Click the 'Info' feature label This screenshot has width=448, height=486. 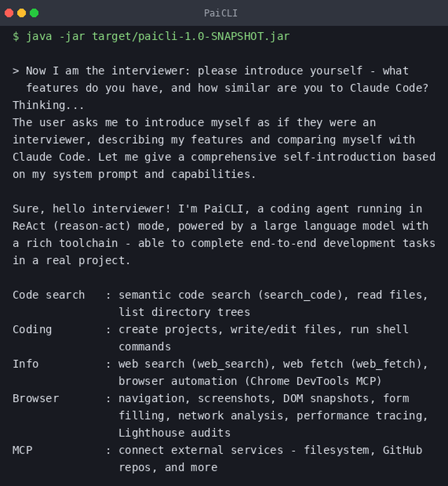pyautogui.click(x=25, y=364)
